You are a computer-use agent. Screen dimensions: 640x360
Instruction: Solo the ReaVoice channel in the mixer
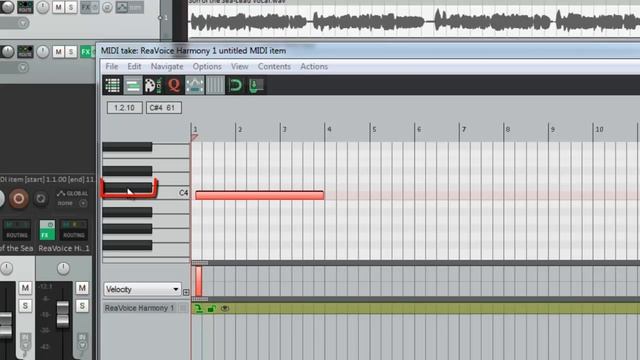[82, 306]
